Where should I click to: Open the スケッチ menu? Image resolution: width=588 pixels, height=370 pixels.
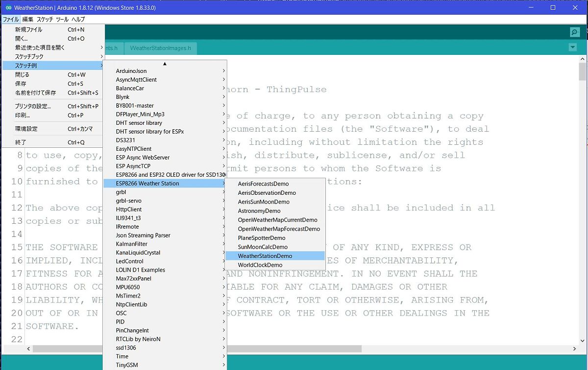(45, 19)
